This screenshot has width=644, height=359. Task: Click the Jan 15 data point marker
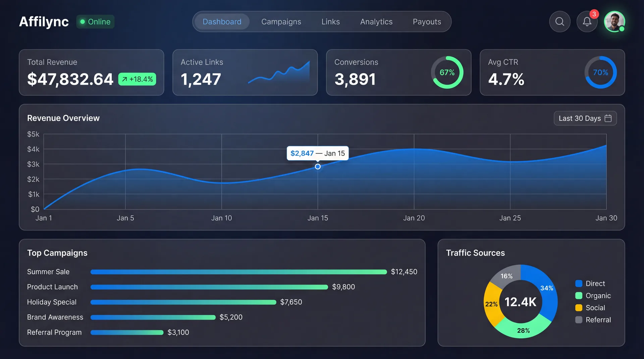[318, 167]
